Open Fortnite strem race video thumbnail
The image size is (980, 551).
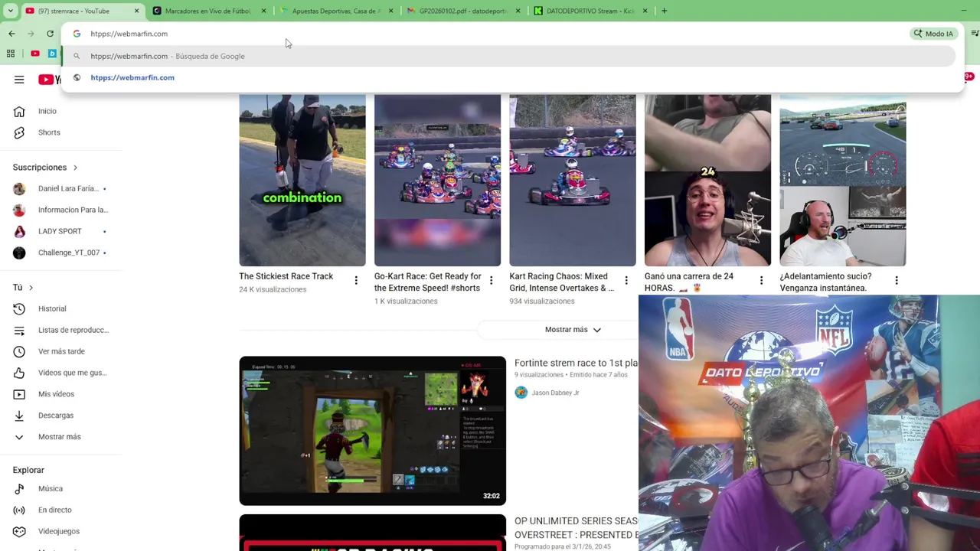(x=373, y=431)
